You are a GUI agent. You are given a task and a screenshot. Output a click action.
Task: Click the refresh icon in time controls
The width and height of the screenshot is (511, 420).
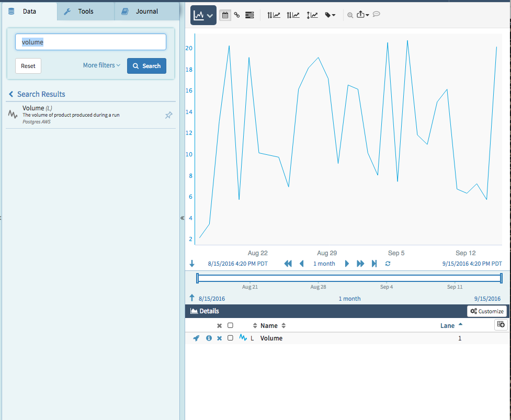pos(388,264)
